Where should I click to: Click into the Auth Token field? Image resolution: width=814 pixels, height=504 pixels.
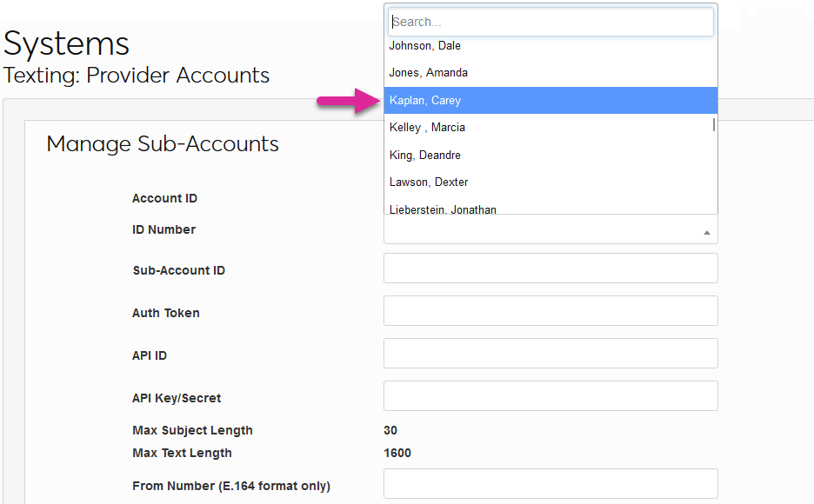(x=550, y=311)
